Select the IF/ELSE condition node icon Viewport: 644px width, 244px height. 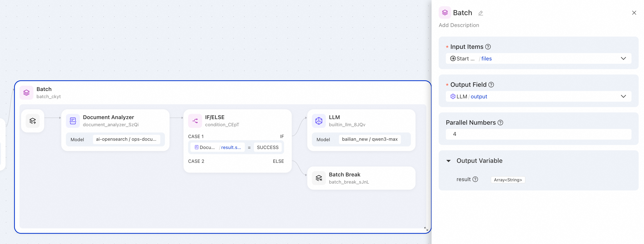click(x=195, y=121)
